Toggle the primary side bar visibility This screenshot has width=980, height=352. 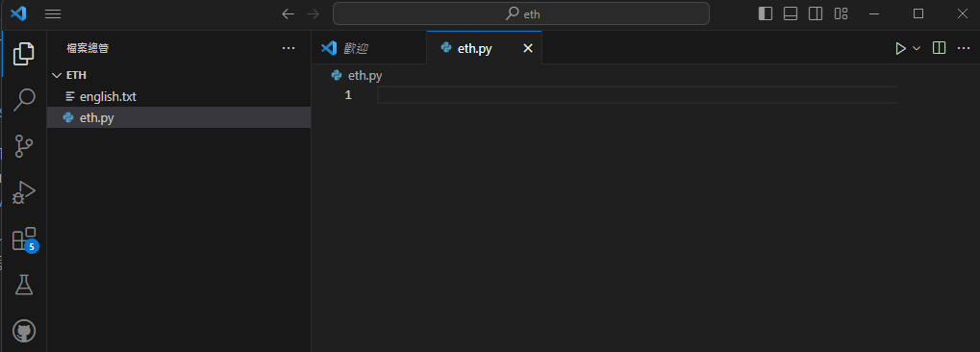click(765, 13)
